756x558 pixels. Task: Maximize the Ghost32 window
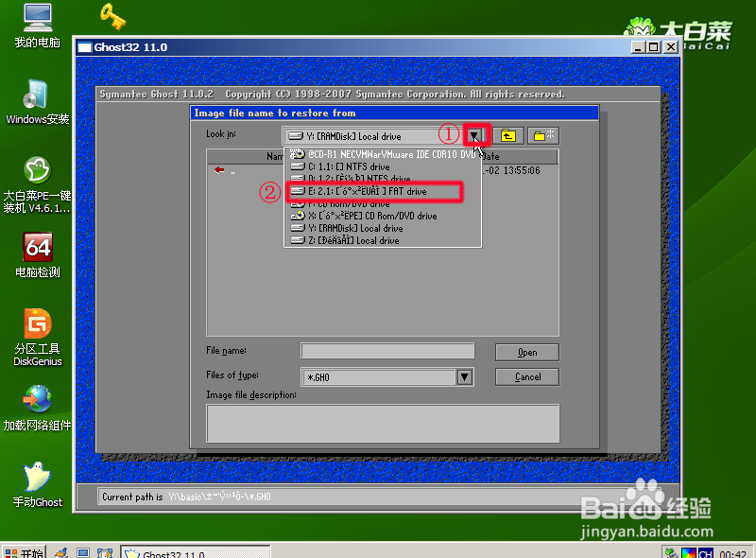(x=654, y=47)
